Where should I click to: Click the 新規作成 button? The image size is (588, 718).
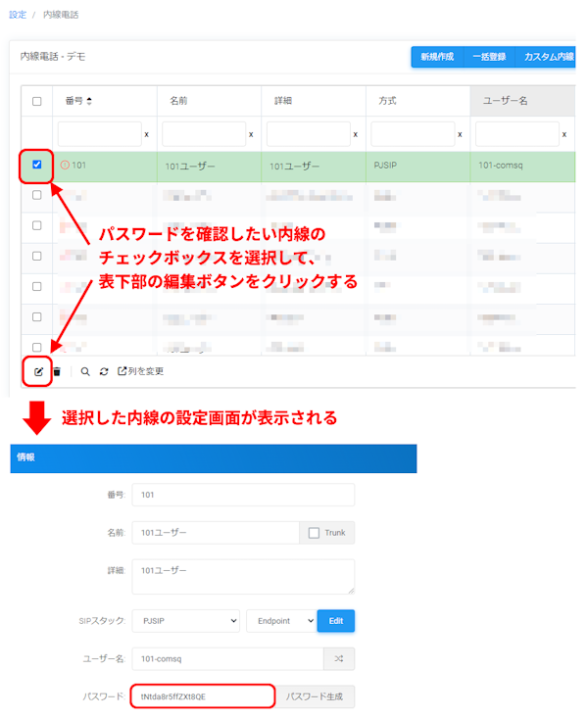coord(437,57)
